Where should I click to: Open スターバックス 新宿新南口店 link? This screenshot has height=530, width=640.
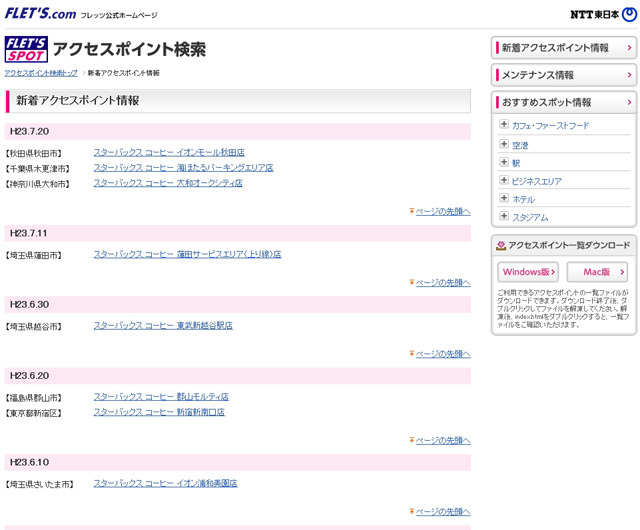[x=159, y=412]
